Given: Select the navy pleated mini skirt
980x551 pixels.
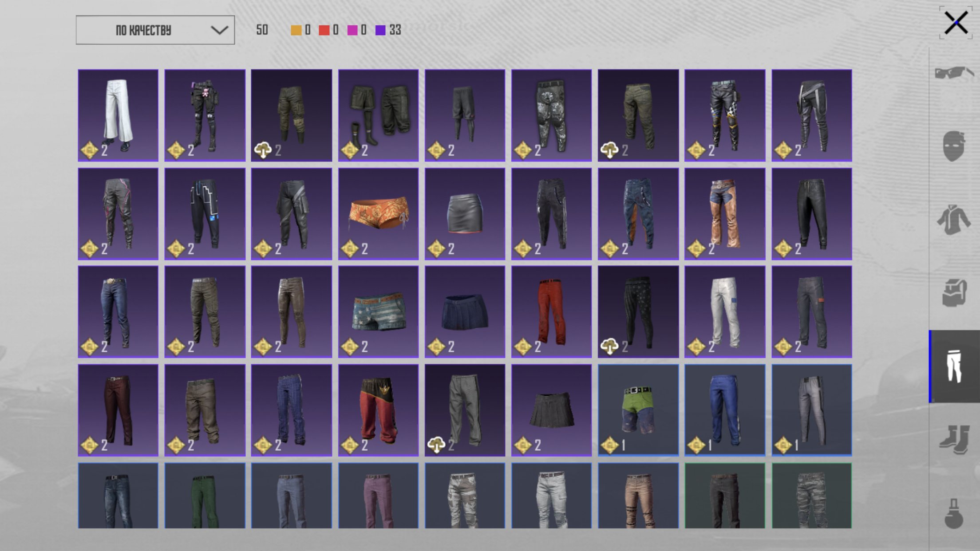Looking at the screenshot, I should [x=465, y=312].
